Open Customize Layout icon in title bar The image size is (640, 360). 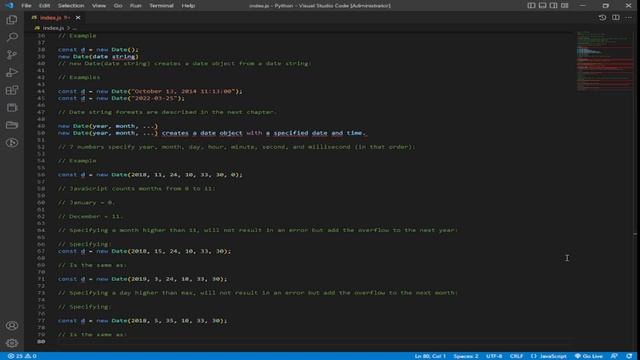coord(564,5)
